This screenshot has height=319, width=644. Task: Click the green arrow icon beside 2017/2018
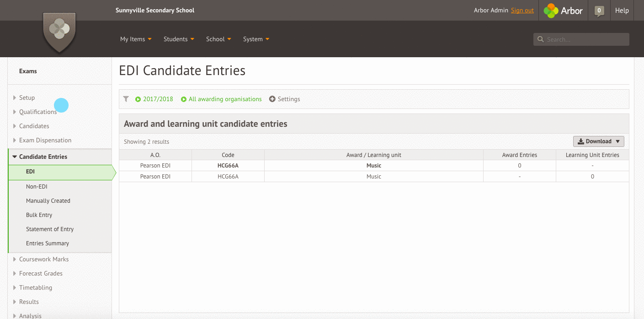tap(138, 99)
